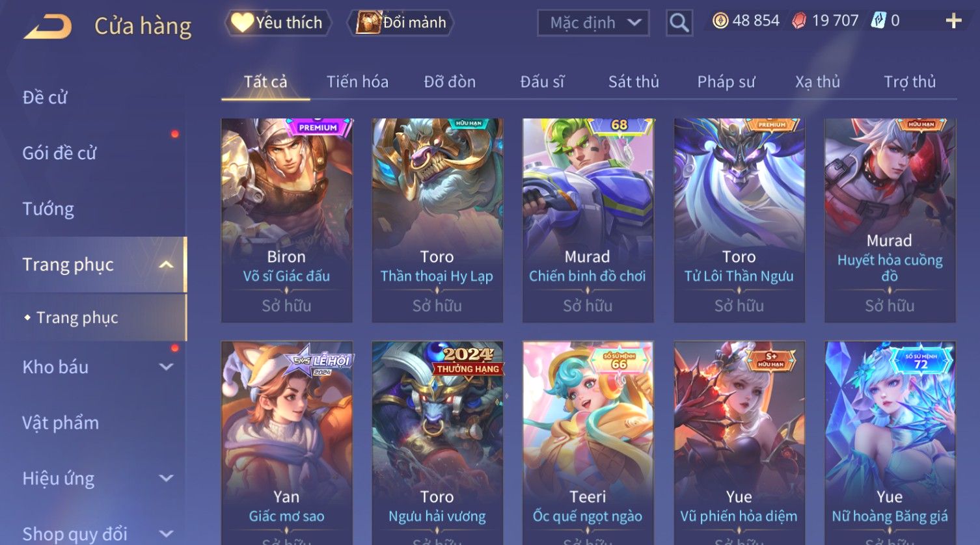This screenshot has width=980, height=545.
Task: Click the plus icon to add currency
Action: (x=953, y=21)
